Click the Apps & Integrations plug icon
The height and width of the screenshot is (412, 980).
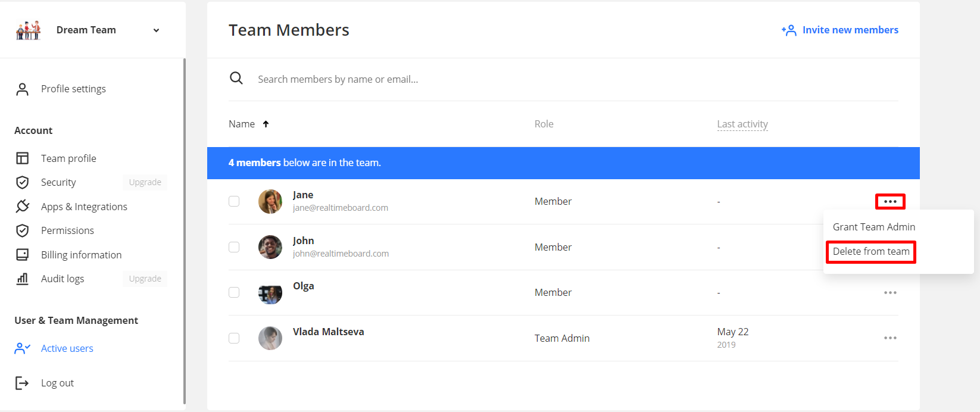tap(23, 207)
